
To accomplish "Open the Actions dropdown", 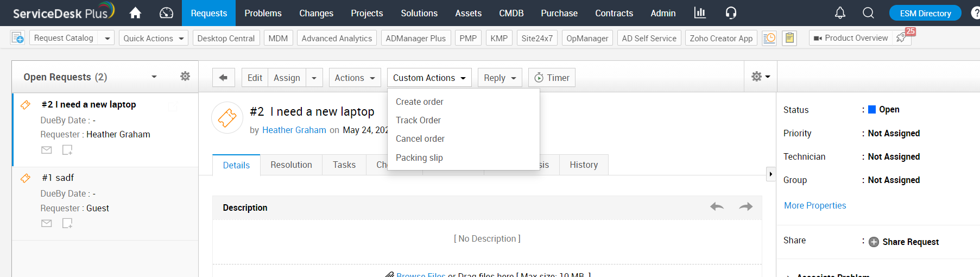I will point(355,78).
